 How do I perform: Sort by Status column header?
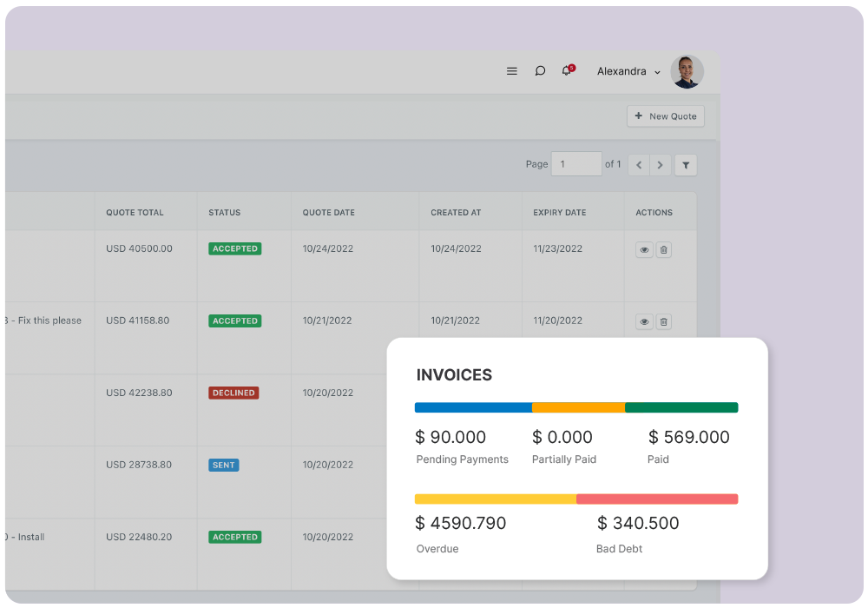225,213
